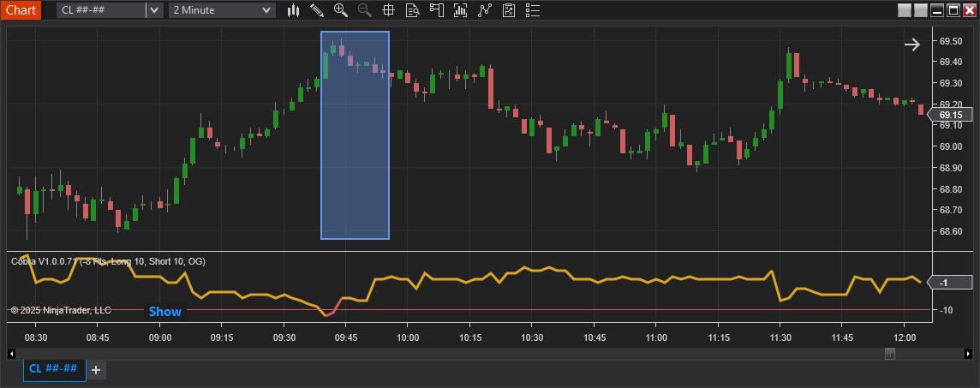Click the zoom in magnifier icon
The image size is (980, 388).
pos(341,10)
